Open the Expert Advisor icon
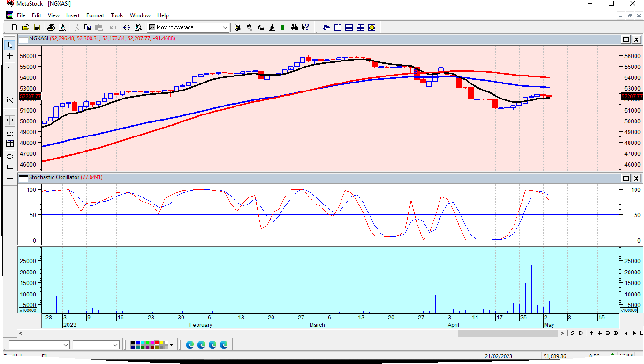Viewport: 644px width, 364px height. (238, 28)
